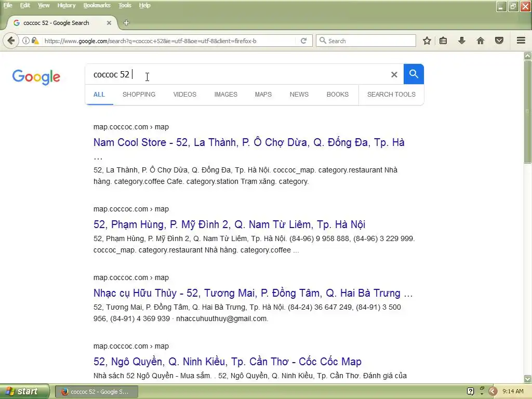Open SEARCH TOOLS options
Screen dimensions: 532x399
point(391,95)
